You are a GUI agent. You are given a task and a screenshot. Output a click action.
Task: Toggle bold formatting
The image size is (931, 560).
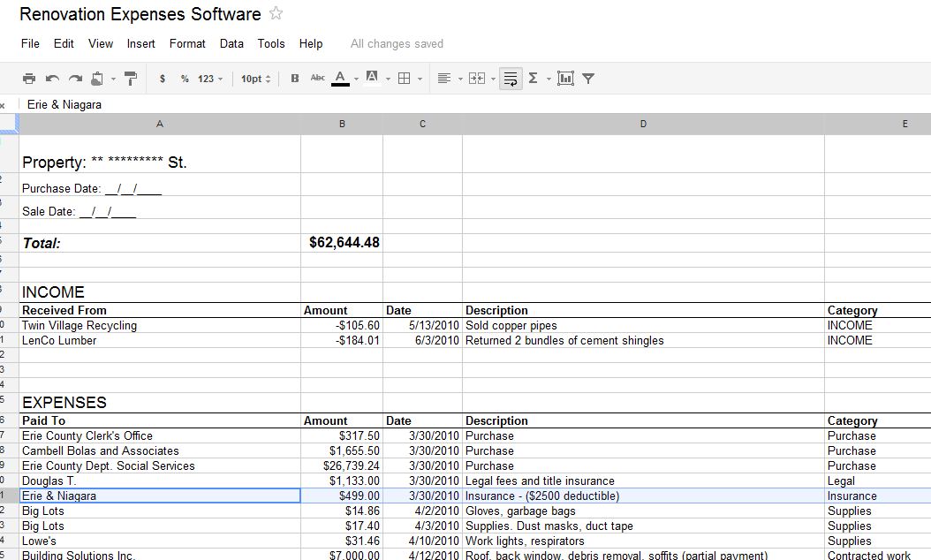[x=295, y=79]
